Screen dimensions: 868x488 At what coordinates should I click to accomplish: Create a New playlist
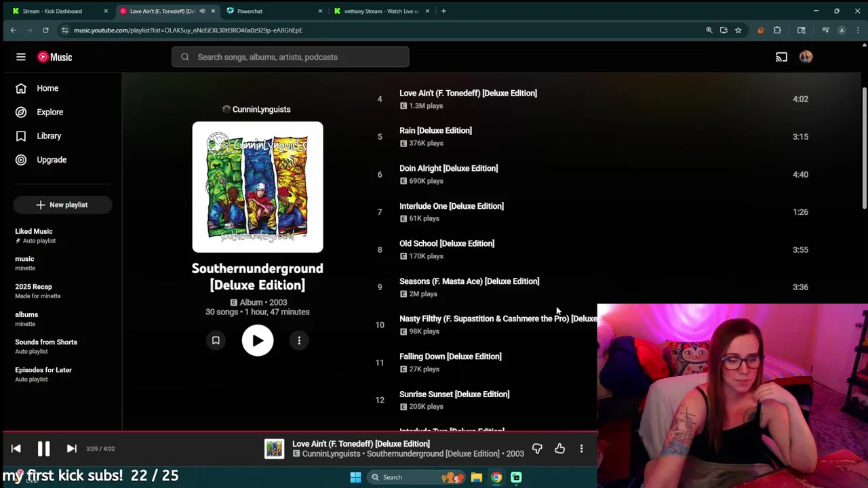tap(62, 205)
